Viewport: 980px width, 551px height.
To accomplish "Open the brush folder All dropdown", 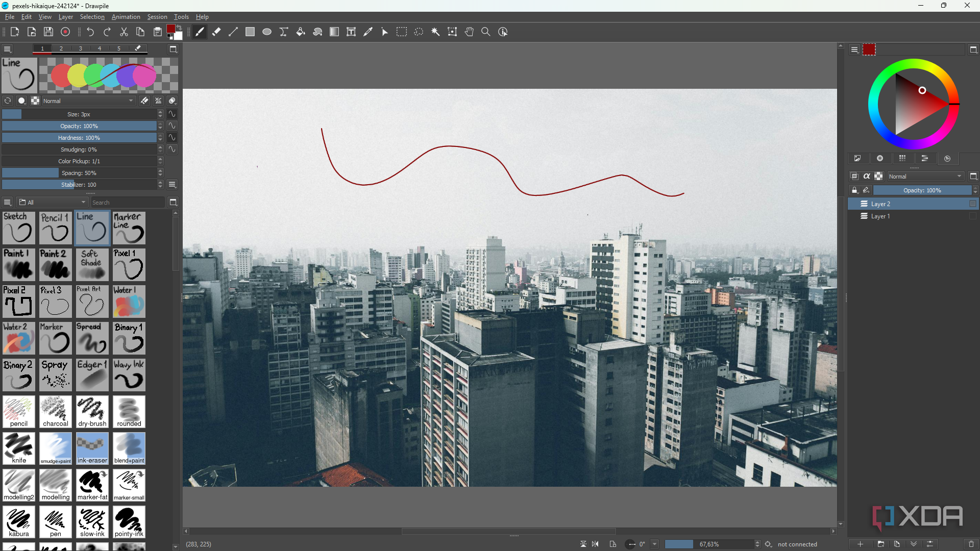I will (52, 202).
